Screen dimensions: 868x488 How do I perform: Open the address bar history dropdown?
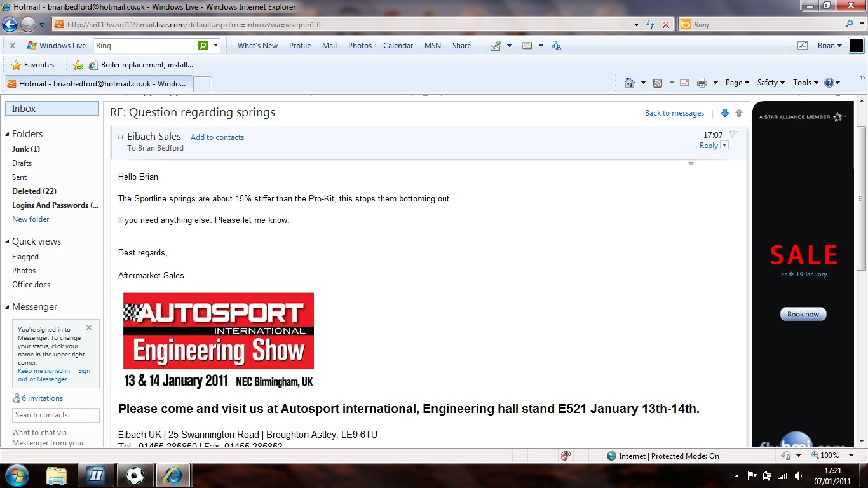click(637, 25)
